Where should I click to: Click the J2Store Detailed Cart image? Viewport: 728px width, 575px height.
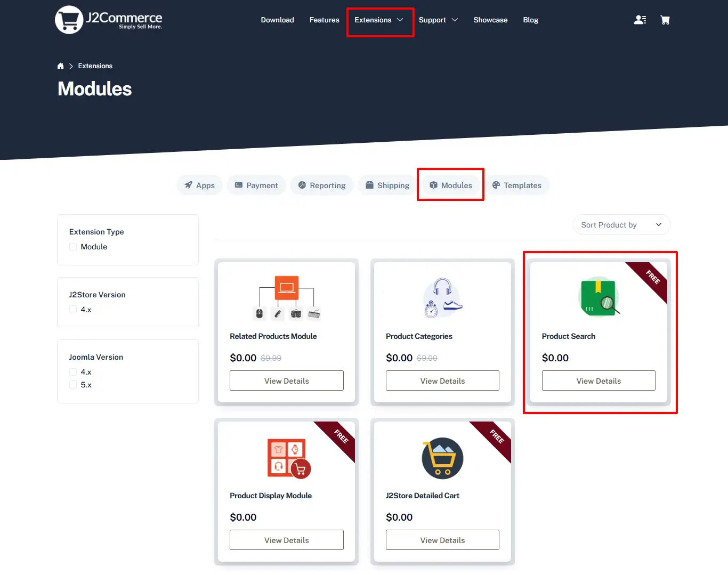(x=442, y=458)
